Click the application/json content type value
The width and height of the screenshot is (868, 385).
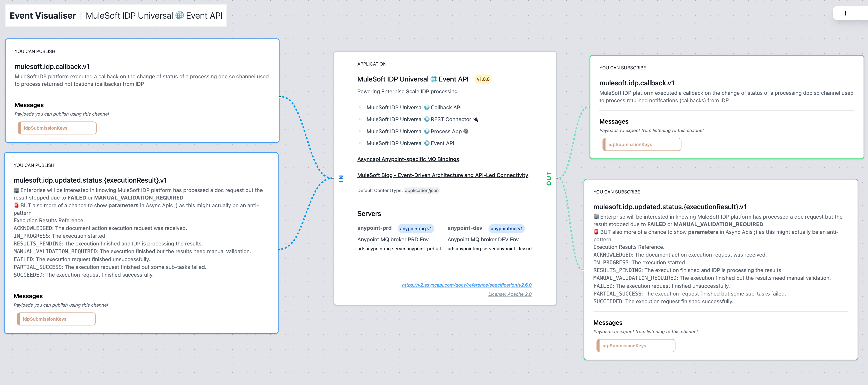click(x=421, y=191)
